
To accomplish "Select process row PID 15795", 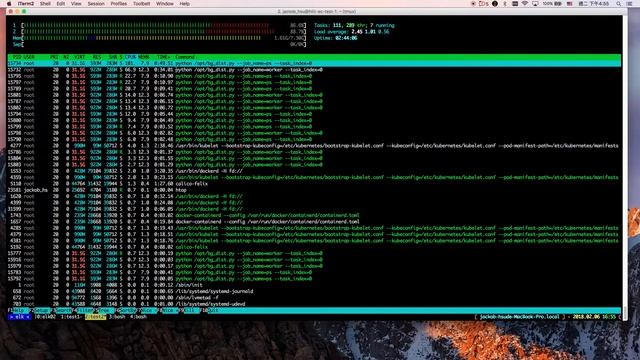I will pos(314,76).
